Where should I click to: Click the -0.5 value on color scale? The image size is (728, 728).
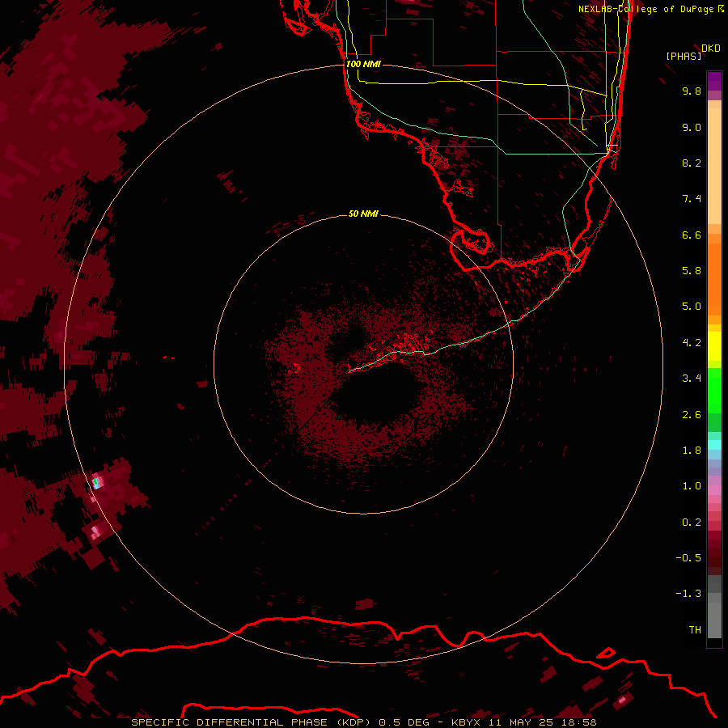click(x=688, y=558)
